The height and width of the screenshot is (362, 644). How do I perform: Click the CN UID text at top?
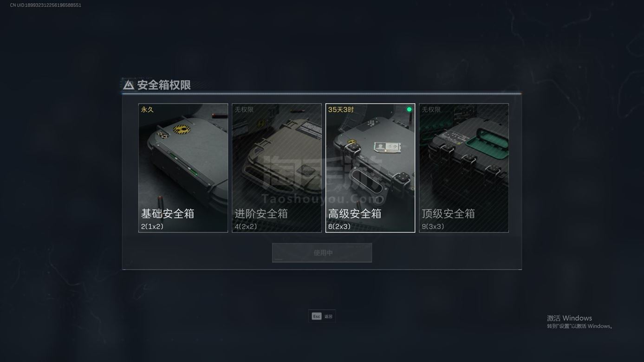46,5
